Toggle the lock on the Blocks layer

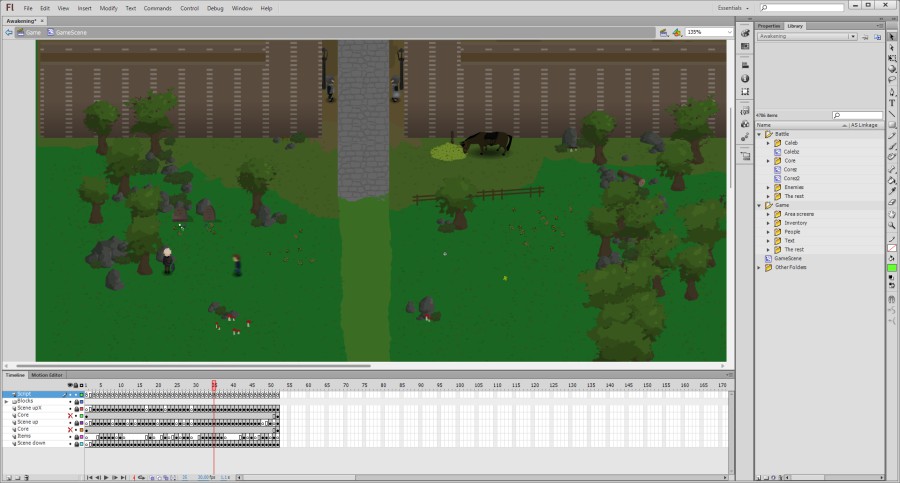pyautogui.click(x=76, y=401)
